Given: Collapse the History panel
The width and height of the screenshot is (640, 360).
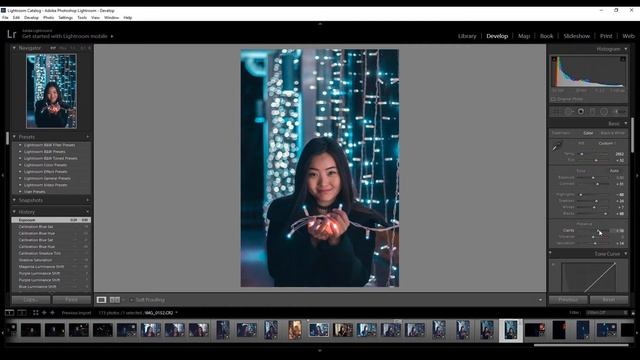Looking at the screenshot, I should (14, 212).
